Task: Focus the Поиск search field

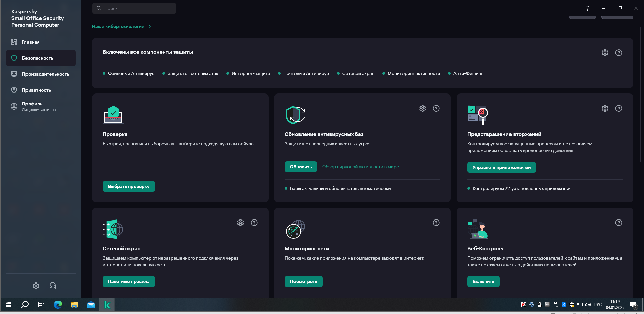Action: click(x=134, y=8)
